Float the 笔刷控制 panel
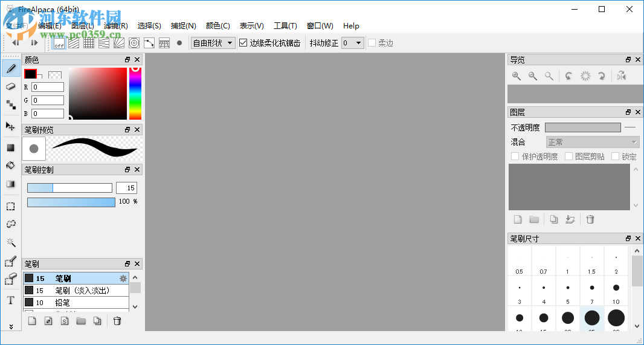Viewport: 644px width, 345px height. point(127,169)
